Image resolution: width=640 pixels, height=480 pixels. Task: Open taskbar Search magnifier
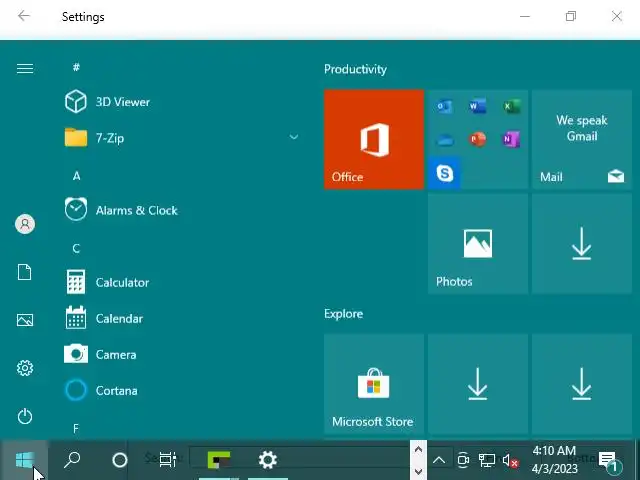point(72,460)
